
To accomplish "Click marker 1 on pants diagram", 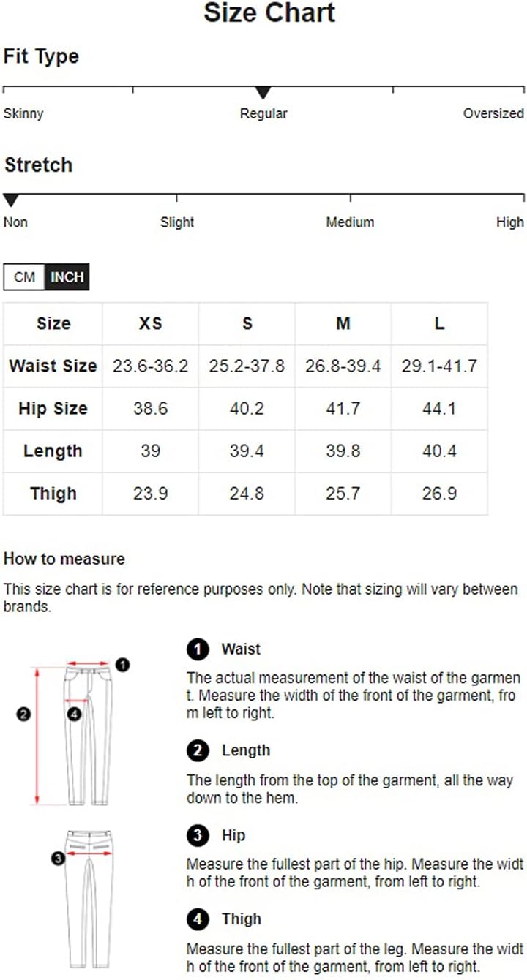I will point(123,665).
